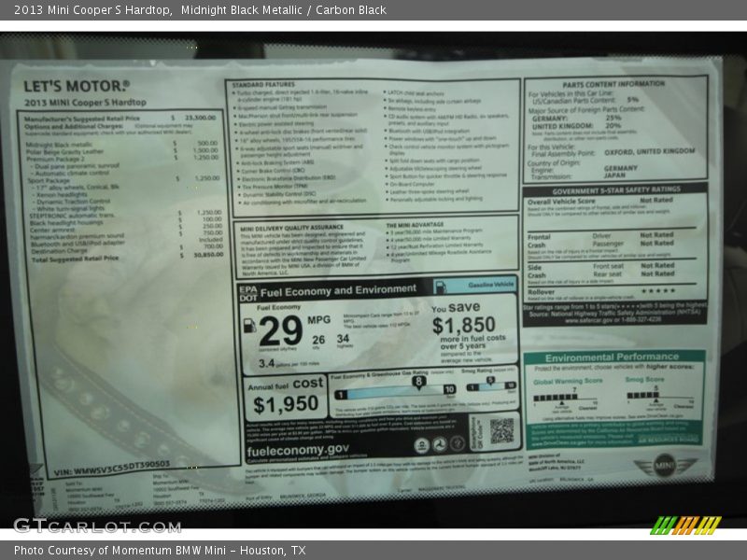
Task: Click the gas pump icon next to Gasoline Vehicle
Action: 441,287
